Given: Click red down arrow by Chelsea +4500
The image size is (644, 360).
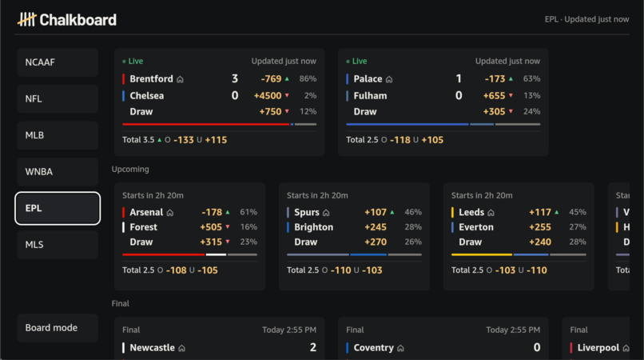Looking at the screenshot, I should 287,95.
